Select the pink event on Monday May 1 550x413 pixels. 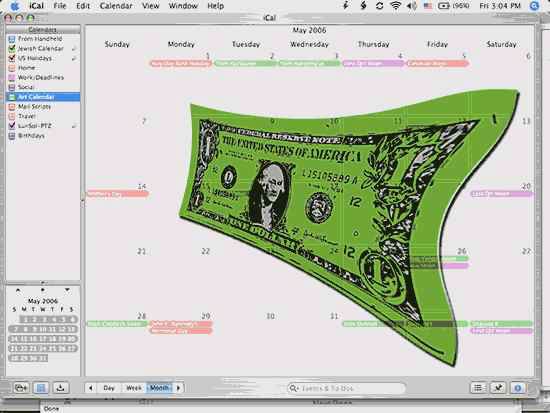coord(181,64)
